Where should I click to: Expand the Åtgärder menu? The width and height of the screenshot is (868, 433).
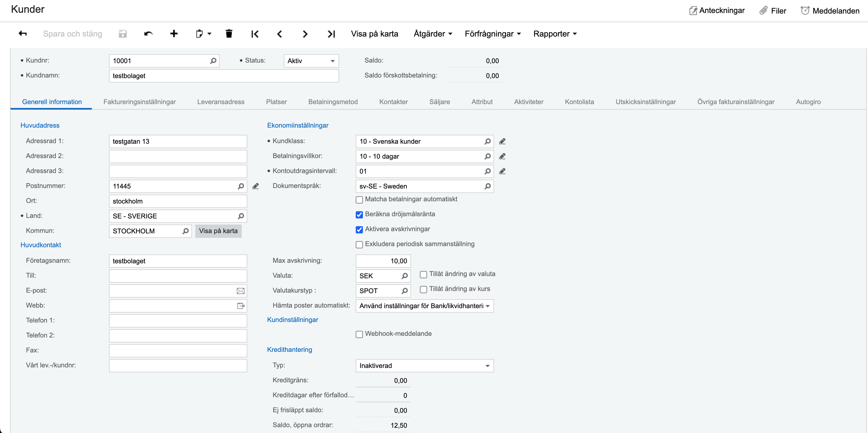(433, 34)
